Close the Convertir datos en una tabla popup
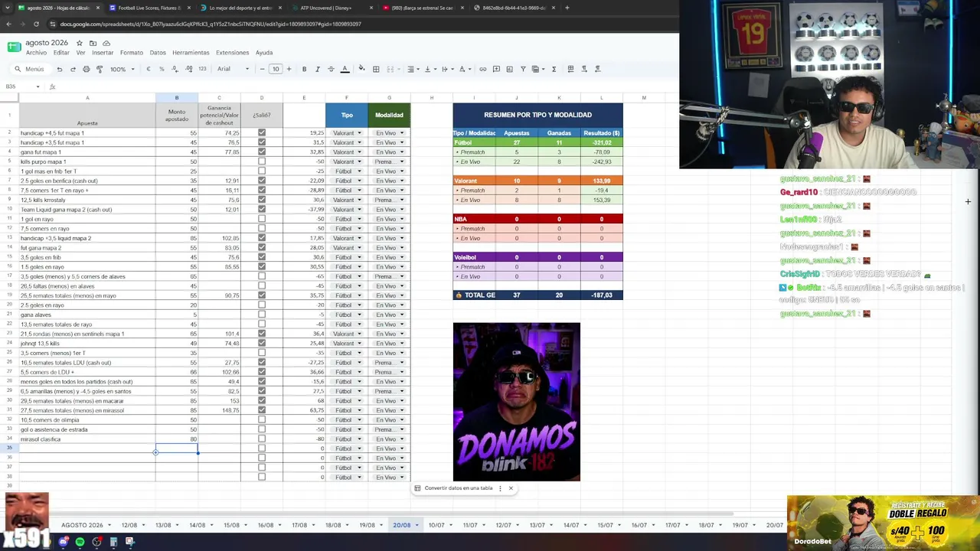This screenshot has width=980, height=551. [511, 488]
